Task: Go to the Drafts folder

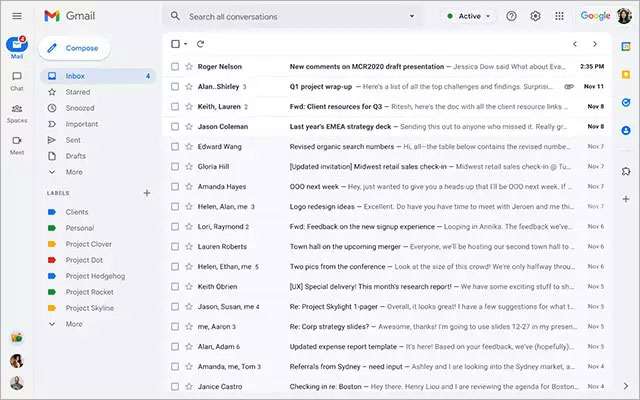Action: [76, 156]
